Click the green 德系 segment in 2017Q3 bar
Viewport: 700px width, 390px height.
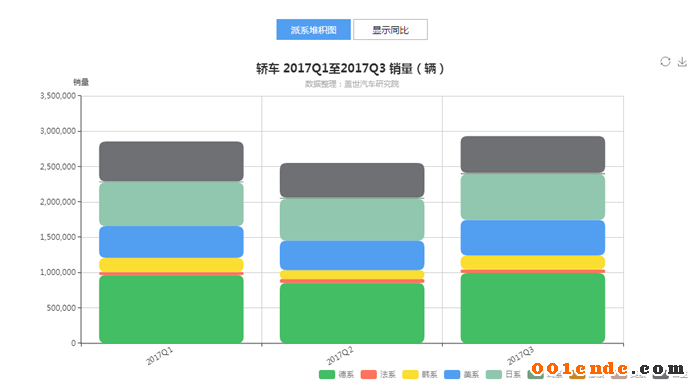[x=533, y=308]
